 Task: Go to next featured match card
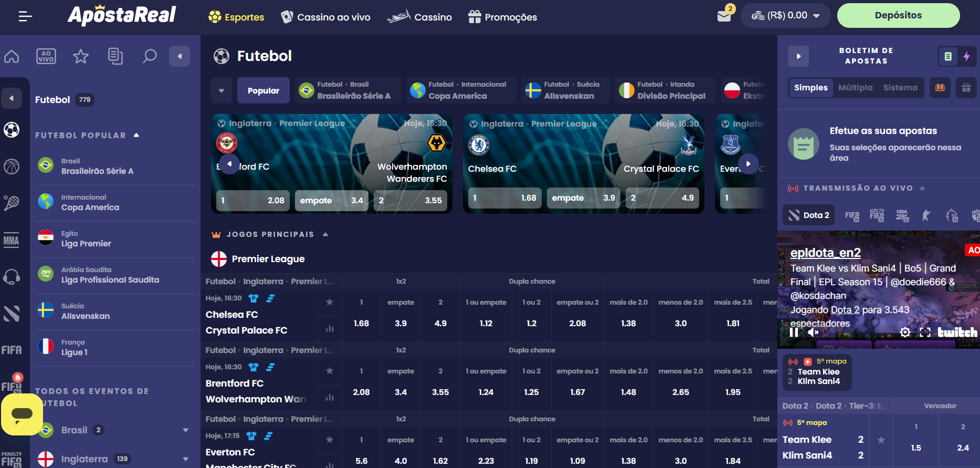point(749,164)
